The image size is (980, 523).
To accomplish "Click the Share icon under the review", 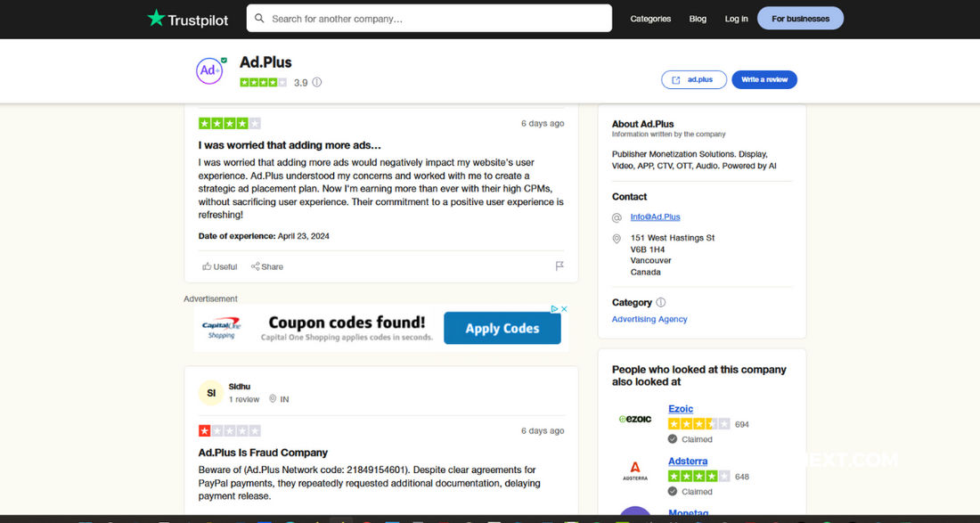I will tap(257, 266).
